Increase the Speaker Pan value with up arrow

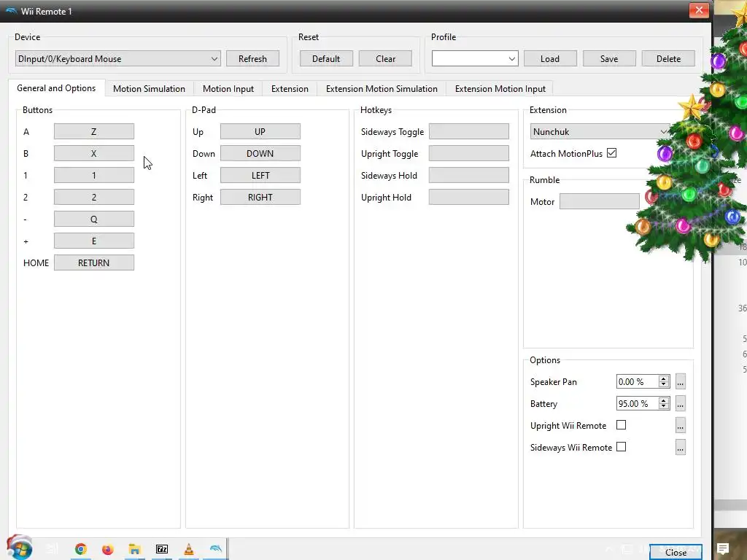point(663,378)
